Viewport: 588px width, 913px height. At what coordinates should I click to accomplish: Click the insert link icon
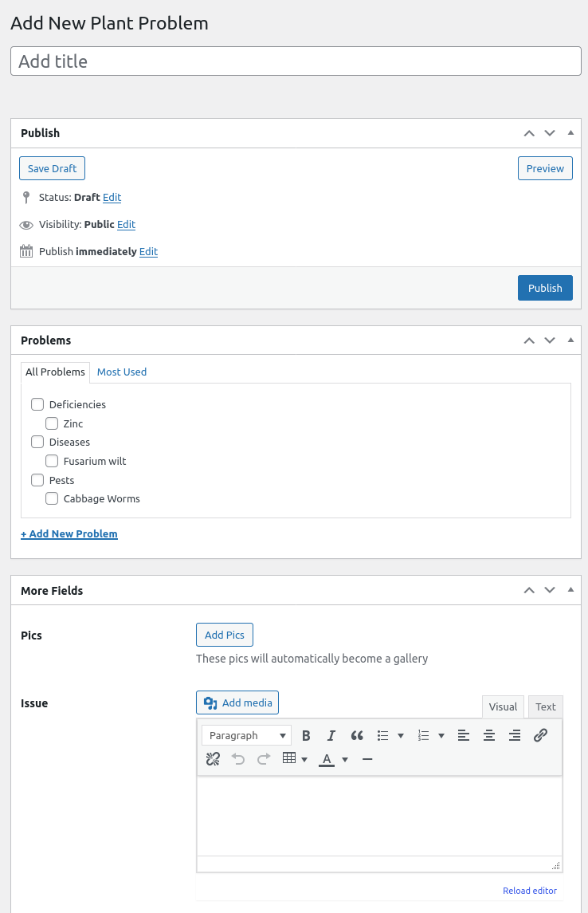pos(540,736)
